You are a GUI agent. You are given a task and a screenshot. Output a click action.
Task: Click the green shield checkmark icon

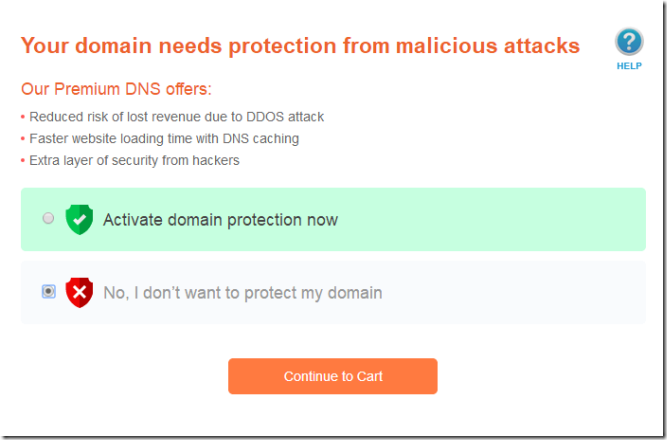pyautogui.click(x=79, y=219)
